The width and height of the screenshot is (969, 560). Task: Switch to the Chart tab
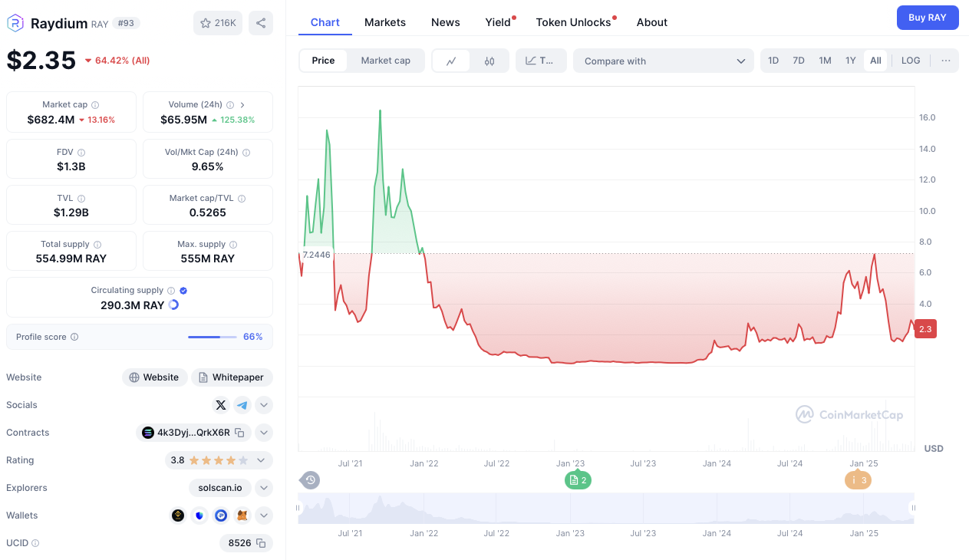coord(325,22)
